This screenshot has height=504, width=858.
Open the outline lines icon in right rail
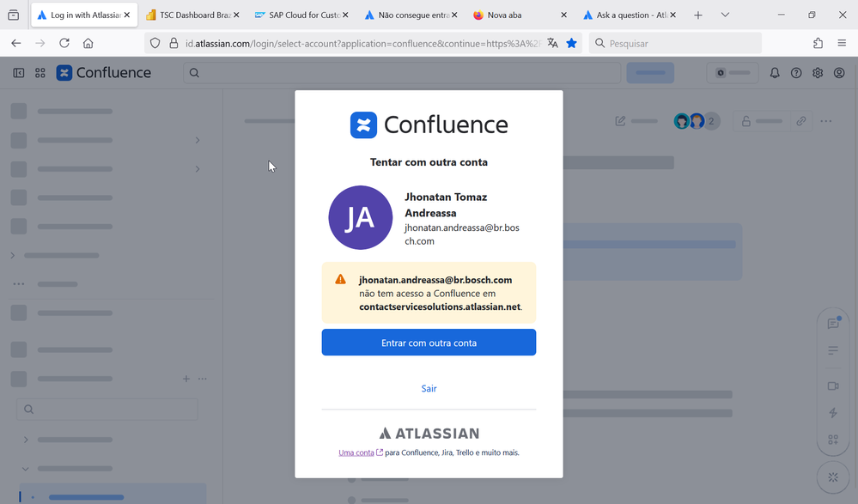[833, 350]
